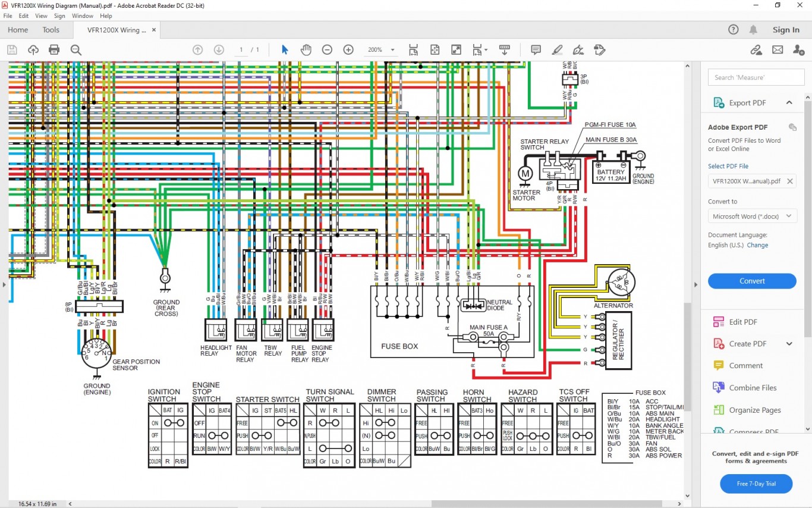Click the Comment tool icon in sidebar
Image resolution: width=812 pixels, height=508 pixels.
tap(718, 365)
